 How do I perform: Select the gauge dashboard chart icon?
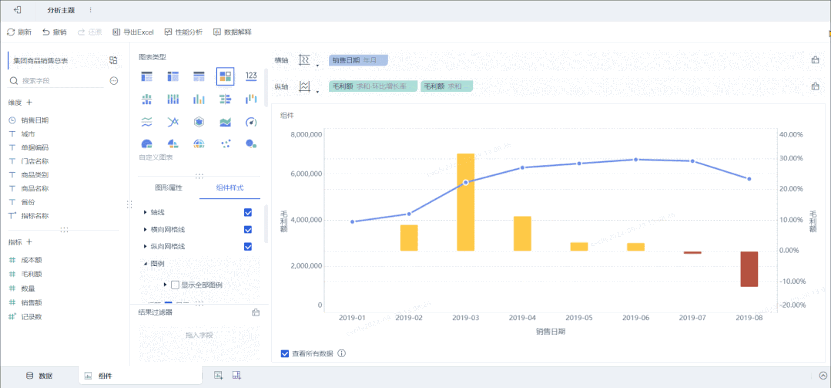(252, 122)
